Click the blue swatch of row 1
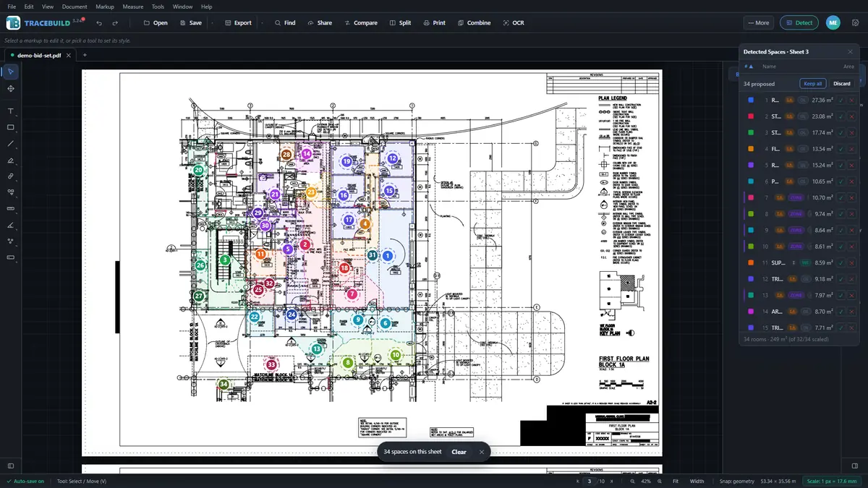Screen dimensions: 868x488 (x=752, y=100)
